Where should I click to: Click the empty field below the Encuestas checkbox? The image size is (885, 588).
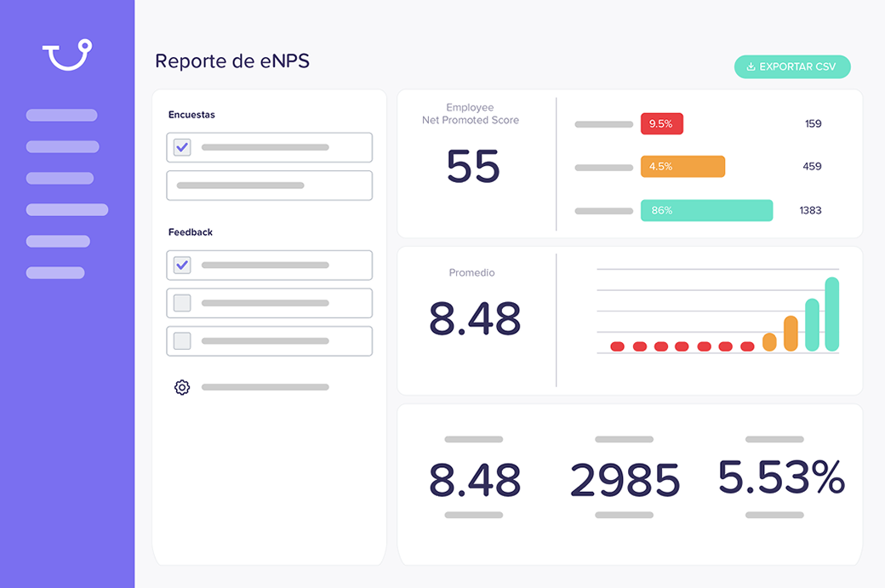269,186
